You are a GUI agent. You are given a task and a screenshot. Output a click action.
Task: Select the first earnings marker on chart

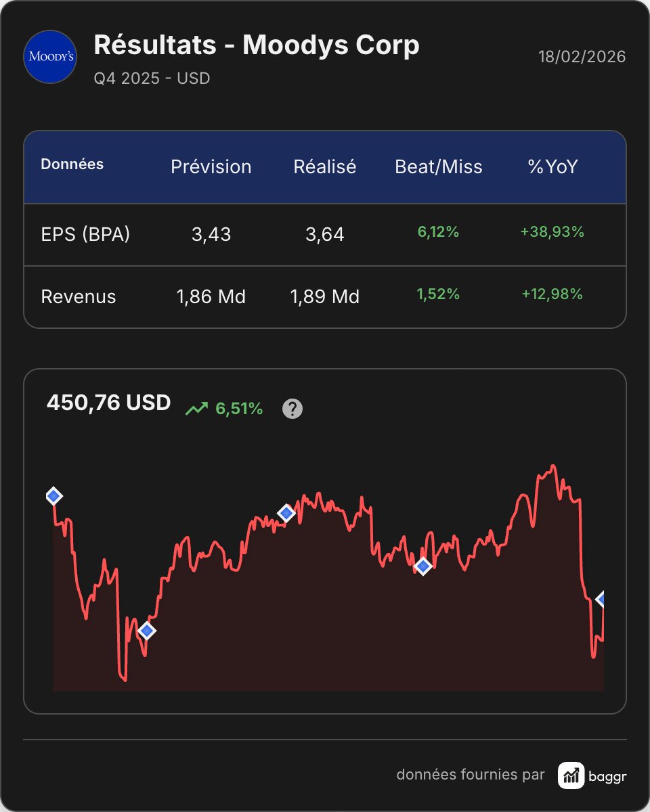tap(54, 496)
